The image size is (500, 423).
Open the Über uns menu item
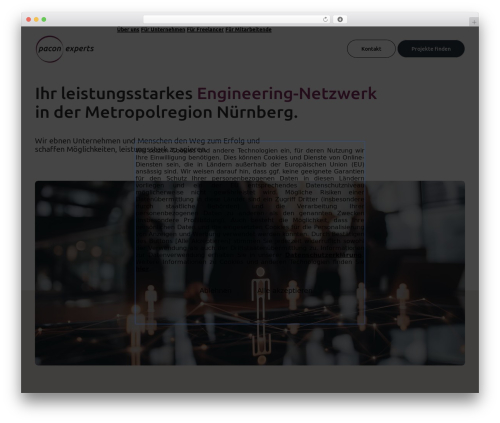[128, 30]
